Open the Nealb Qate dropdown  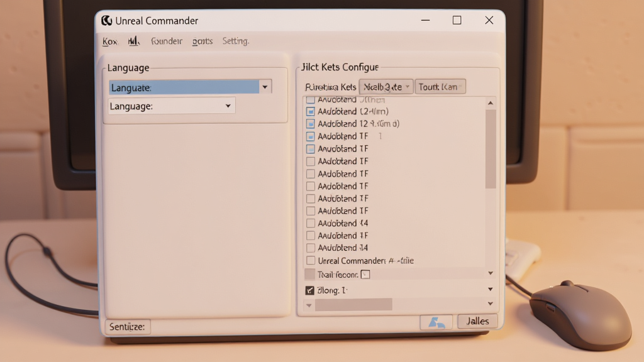coord(386,87)
